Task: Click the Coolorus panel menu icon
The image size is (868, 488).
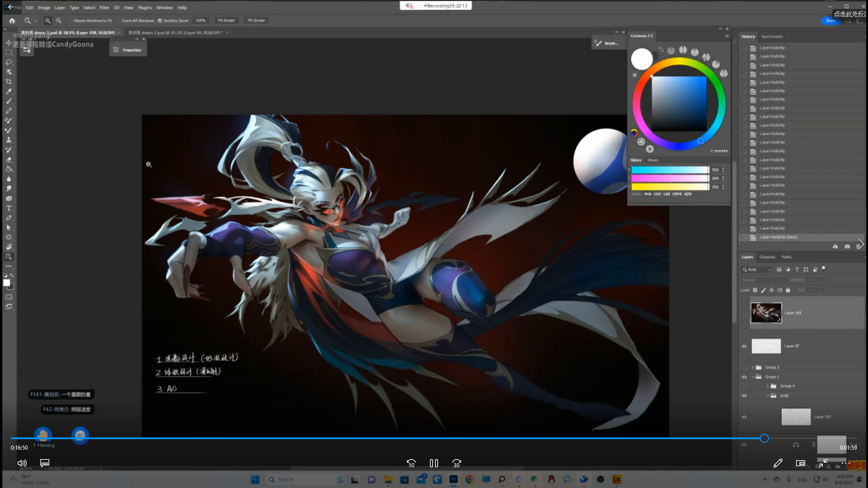Action: pyautogui.click(x=727, y=36)
